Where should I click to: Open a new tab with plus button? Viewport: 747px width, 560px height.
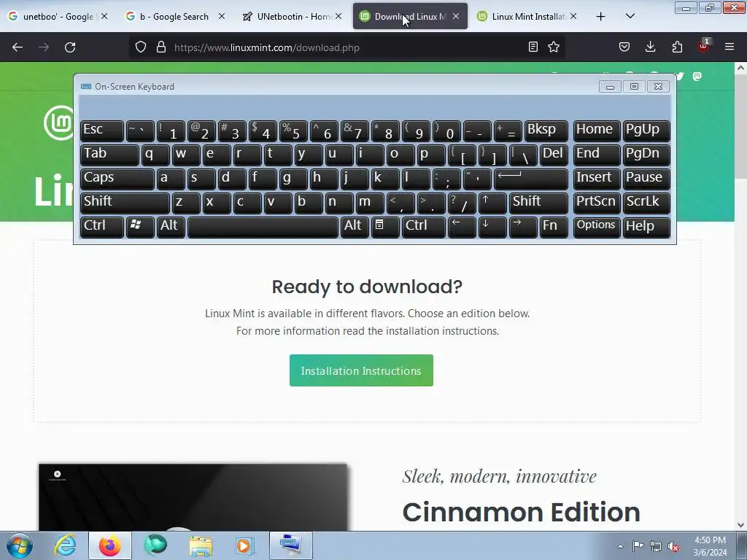[x=601, y=17]
